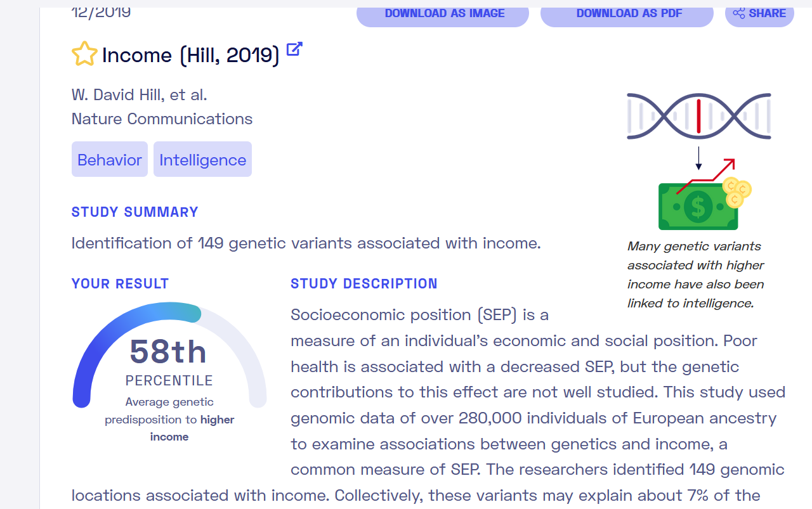Click the DNA helix illustration

pyautogui.click(x=698, y=116)
